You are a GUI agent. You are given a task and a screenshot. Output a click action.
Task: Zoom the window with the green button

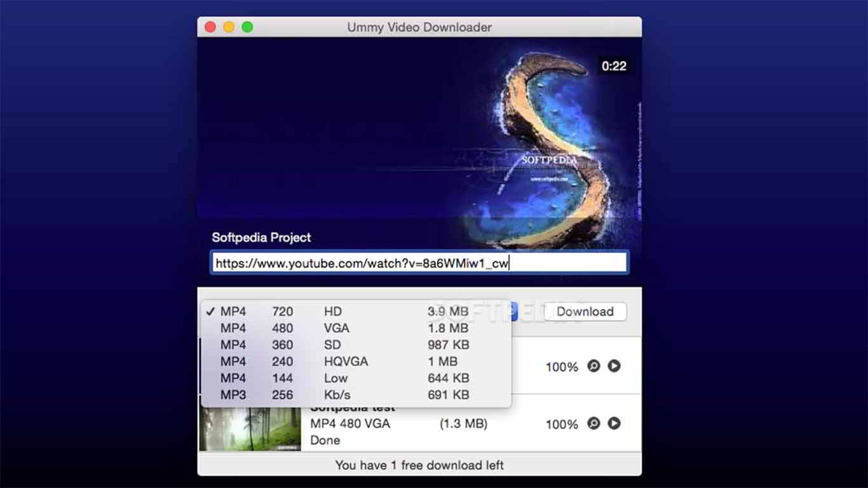pos(247,27)
